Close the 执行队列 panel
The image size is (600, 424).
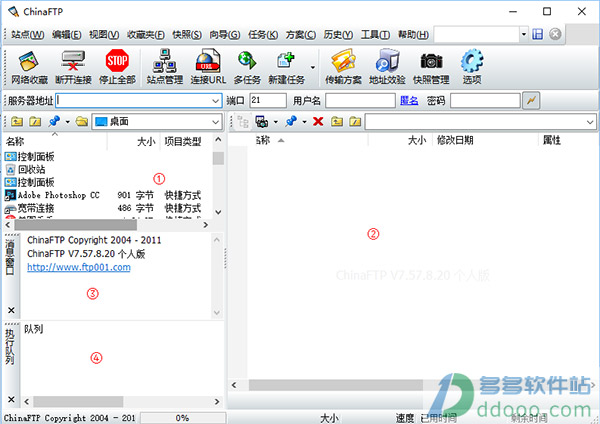point(11,399)
